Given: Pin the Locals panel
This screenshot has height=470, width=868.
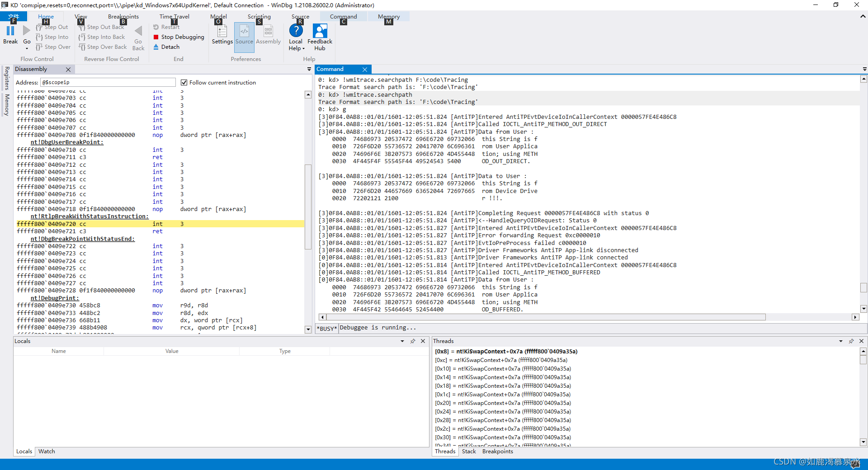Looking at the screenshot, I should (x=413, y=341).
